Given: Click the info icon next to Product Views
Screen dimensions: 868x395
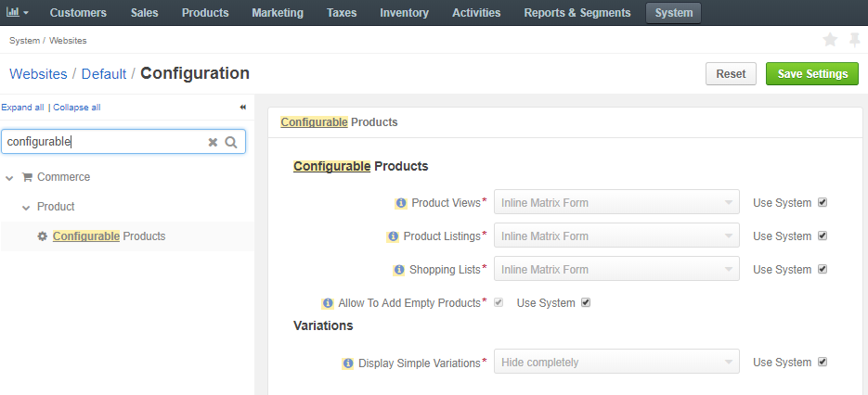Looking at the screenshot, I should coord(401,203).
